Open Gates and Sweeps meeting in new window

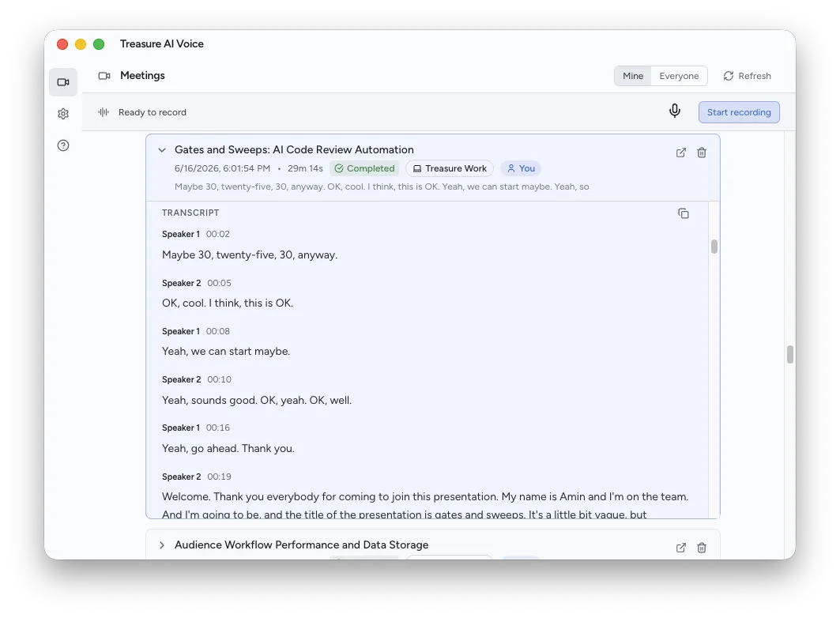pos(681,153)
